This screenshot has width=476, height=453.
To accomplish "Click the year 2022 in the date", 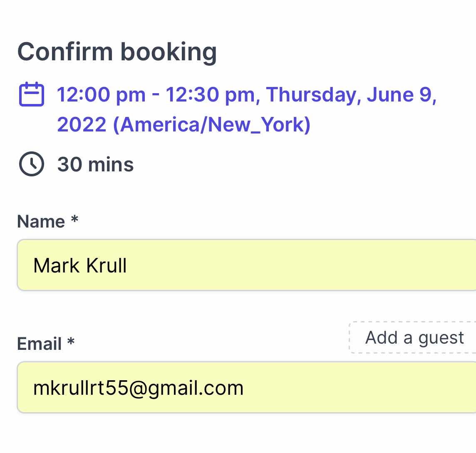I will (x=82, y=124).
